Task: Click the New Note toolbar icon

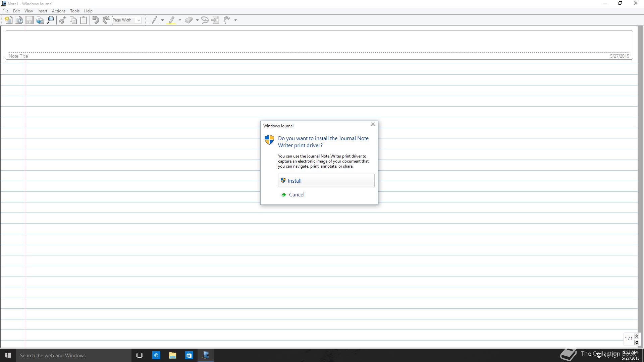Action: pos(8,20)
